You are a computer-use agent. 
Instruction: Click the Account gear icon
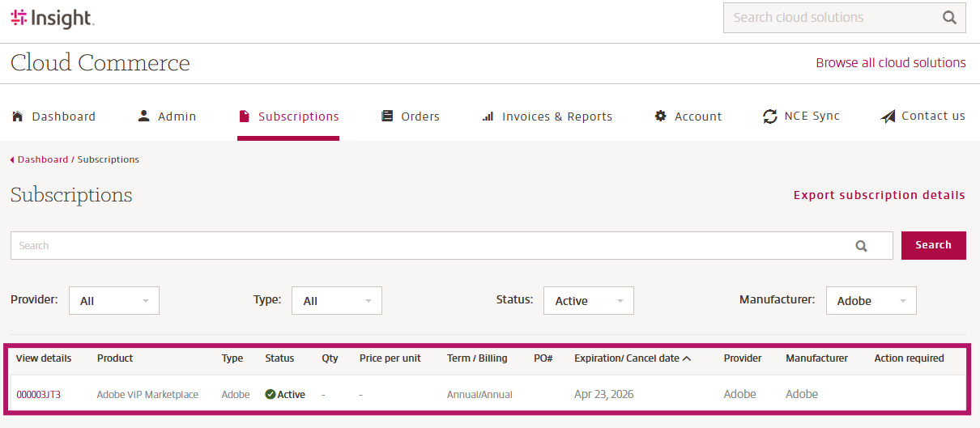(x=661, y=116)
